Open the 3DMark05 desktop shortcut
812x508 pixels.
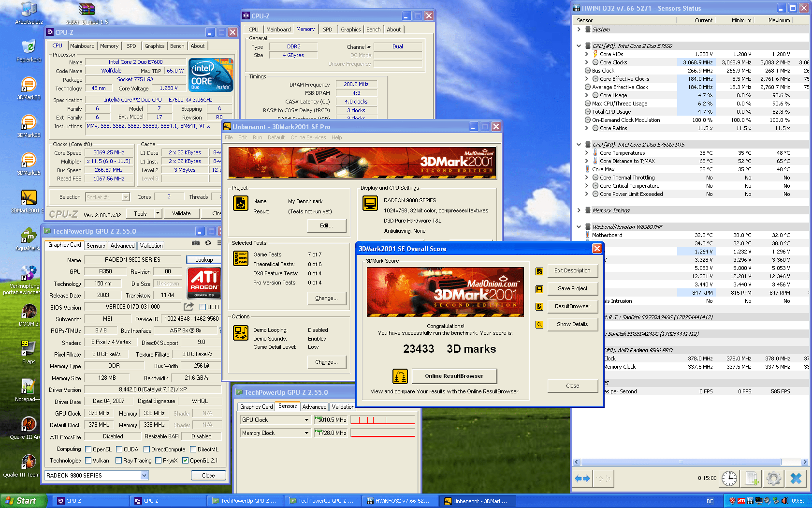point(29,126)
